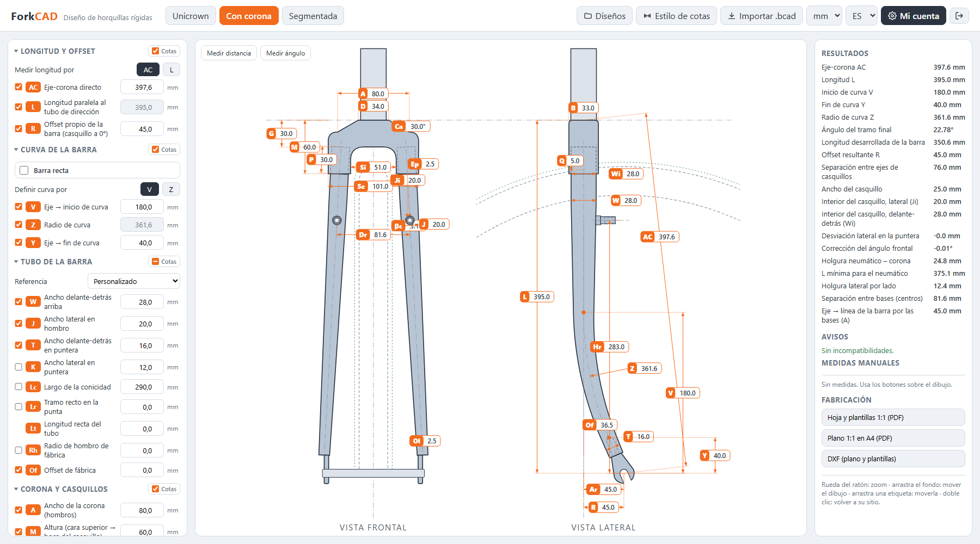Enable the Largo de la conicidad checkbox

pyautogui.click(x=19, y=387)
